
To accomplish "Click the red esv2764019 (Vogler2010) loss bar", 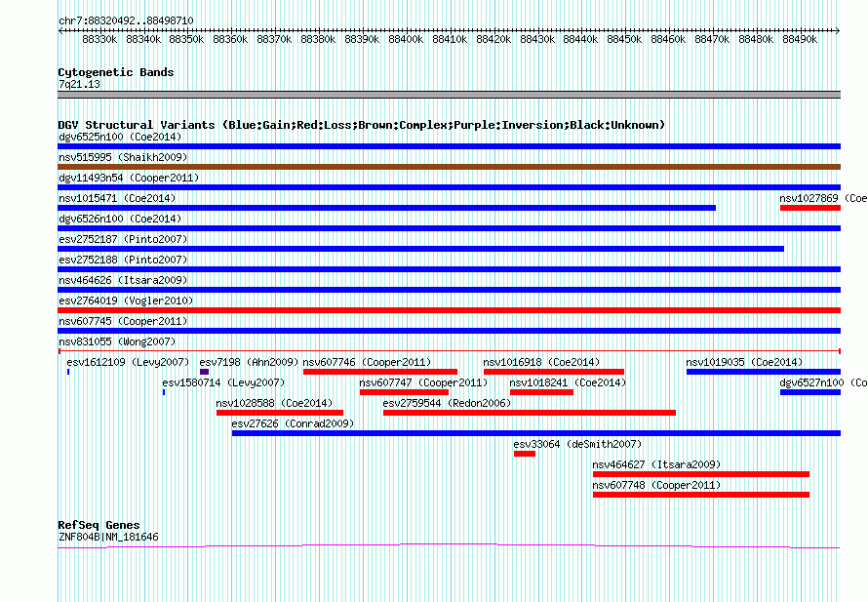I will click(449, 310).
